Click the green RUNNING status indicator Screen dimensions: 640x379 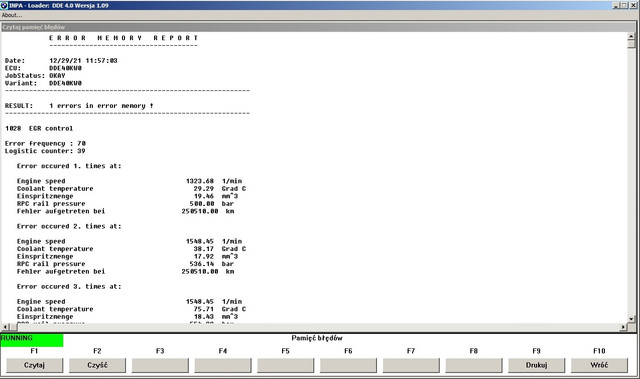(32, 340)
